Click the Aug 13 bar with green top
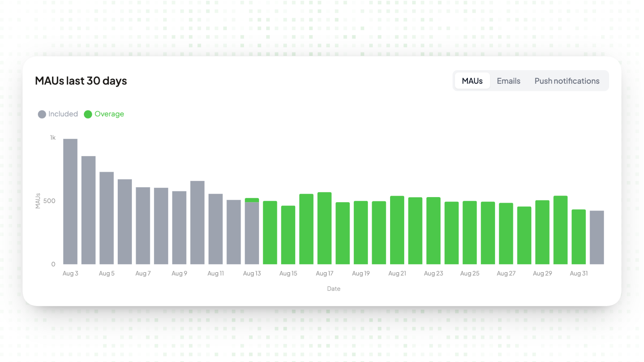 pos(252,231)
